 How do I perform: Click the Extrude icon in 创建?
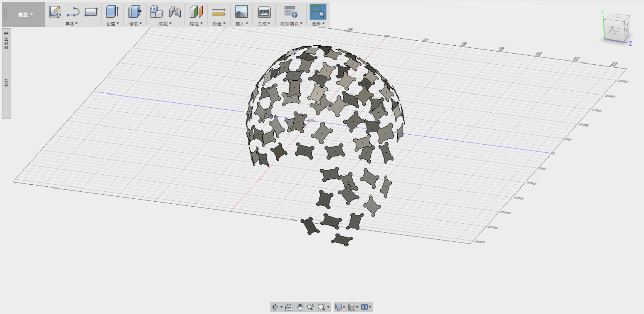click(x=112, y=11)
